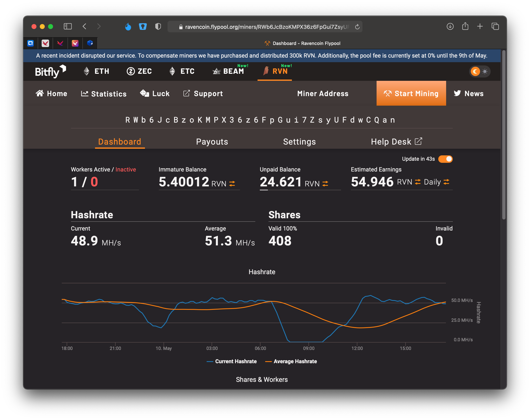Click the page vertical scrollbar
Image resolution: width=530 pixels, height=420 pixels.
(504, 135)
